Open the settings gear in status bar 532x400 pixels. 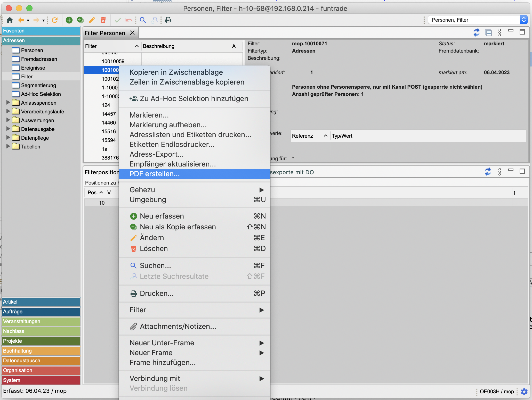pyautogui.click(x=524, y=391)
